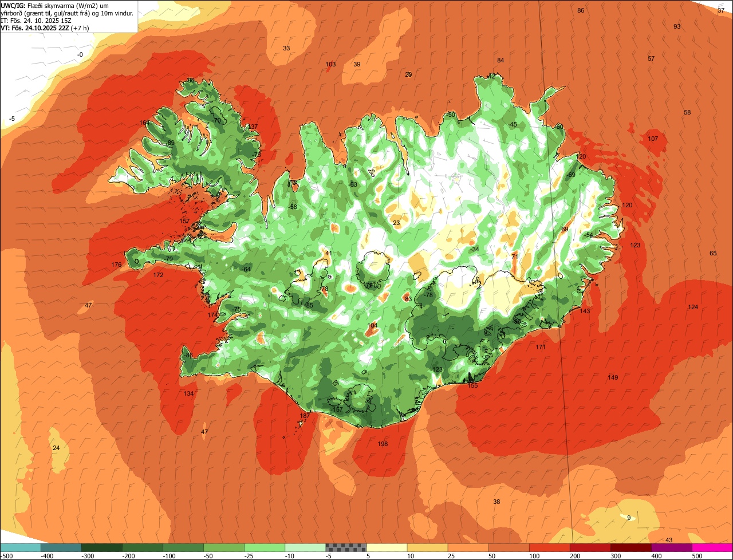
Task: Click the -0 value in the northwest sea
Action: pos(80,55)
